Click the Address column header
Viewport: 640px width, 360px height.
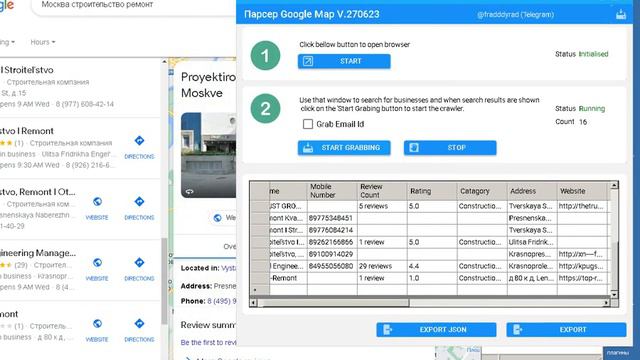(x=532, y=191)
